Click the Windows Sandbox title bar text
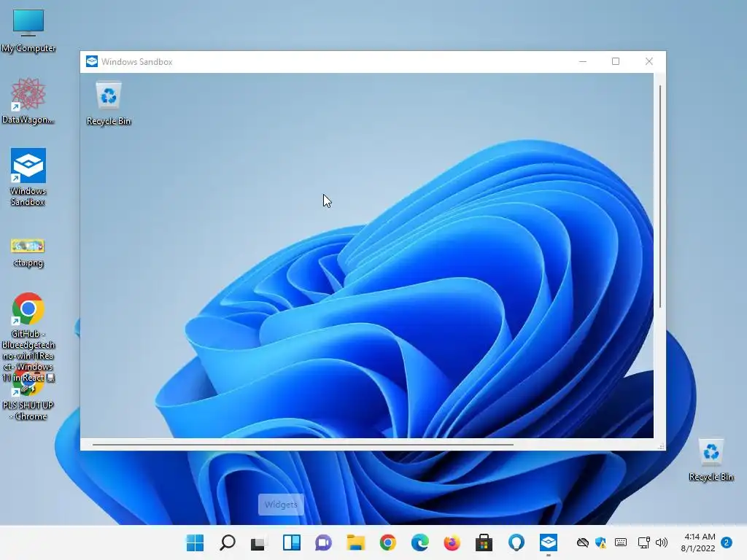This screenshot has width=747, height=560. click(x=136, y=62)
